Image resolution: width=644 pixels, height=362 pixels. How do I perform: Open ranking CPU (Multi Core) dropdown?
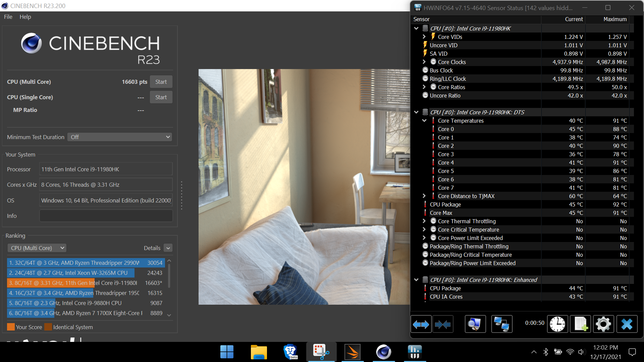(37, 248)
